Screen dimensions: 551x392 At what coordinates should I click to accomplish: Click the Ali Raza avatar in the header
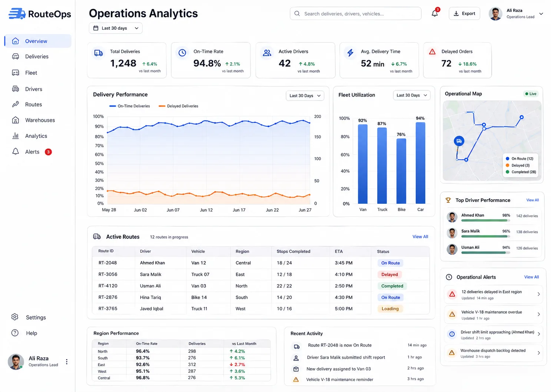pos(495,14)
